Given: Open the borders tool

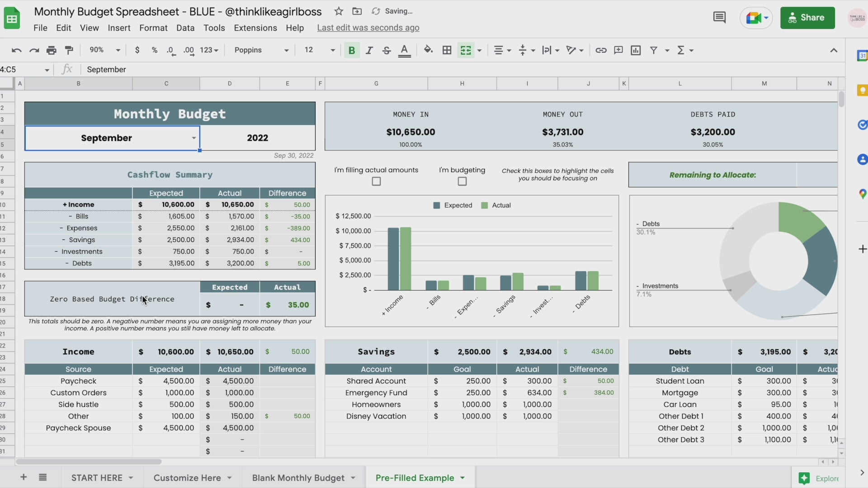Looking at the screenshot, I should [447, 50].
